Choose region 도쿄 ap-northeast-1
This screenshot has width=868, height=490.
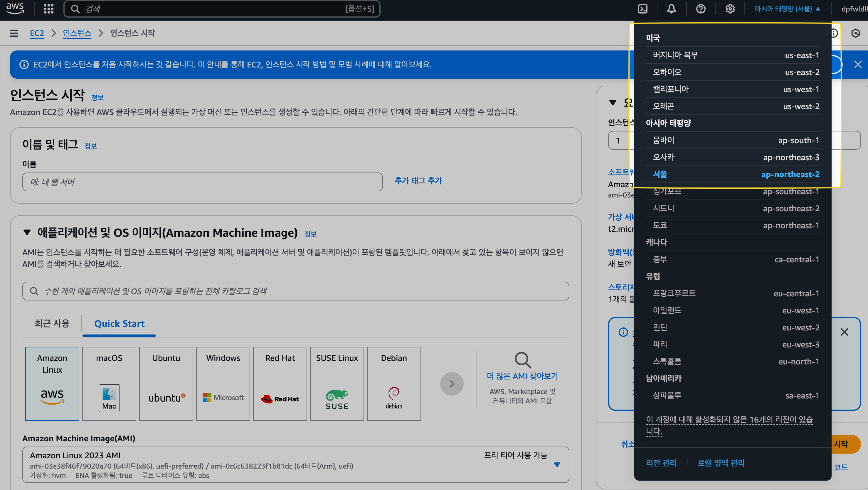[733, 225]
